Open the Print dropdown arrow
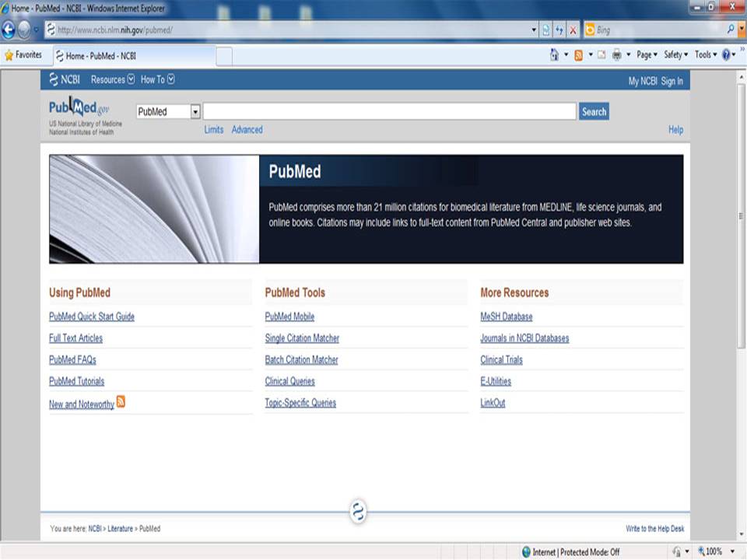The image size is (747, 560). point(629,54)
